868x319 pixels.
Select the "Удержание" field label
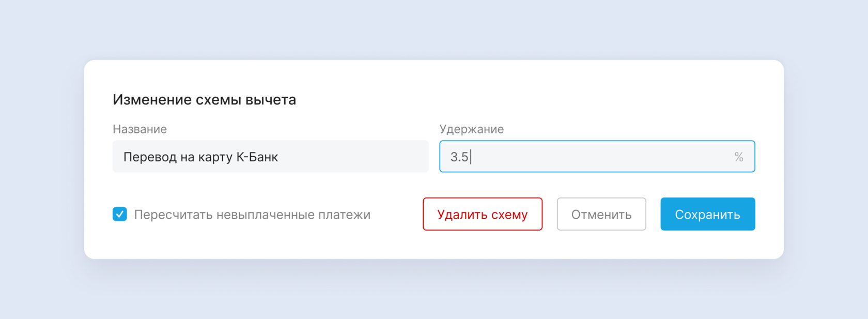pos(471,129)
